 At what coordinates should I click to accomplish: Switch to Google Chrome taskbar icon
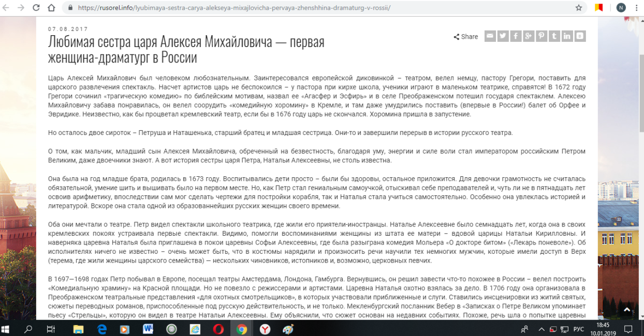[241, 329]
